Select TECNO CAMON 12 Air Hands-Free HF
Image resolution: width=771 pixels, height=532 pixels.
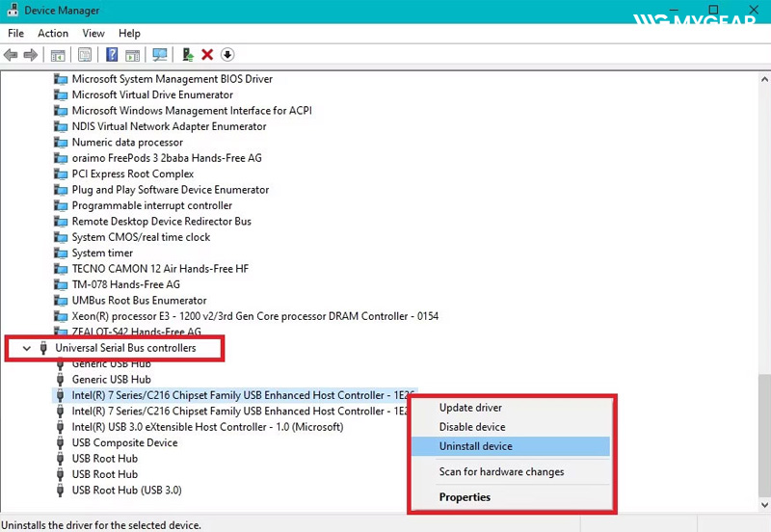click(x=160, y=269)
